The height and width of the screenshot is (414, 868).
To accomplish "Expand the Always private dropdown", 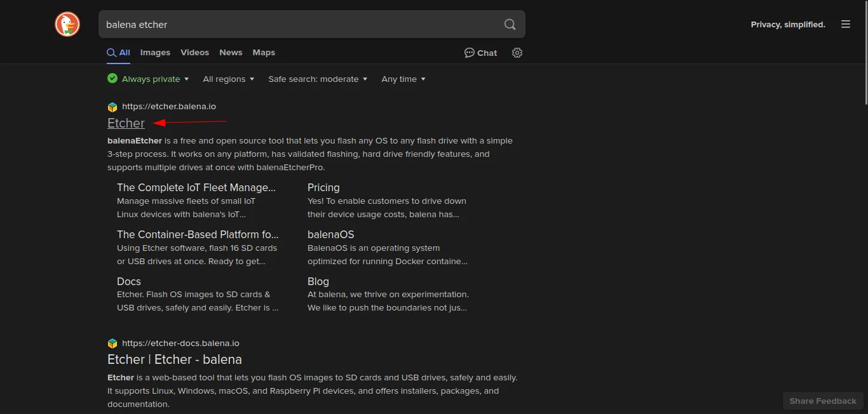I will (149, 79).
